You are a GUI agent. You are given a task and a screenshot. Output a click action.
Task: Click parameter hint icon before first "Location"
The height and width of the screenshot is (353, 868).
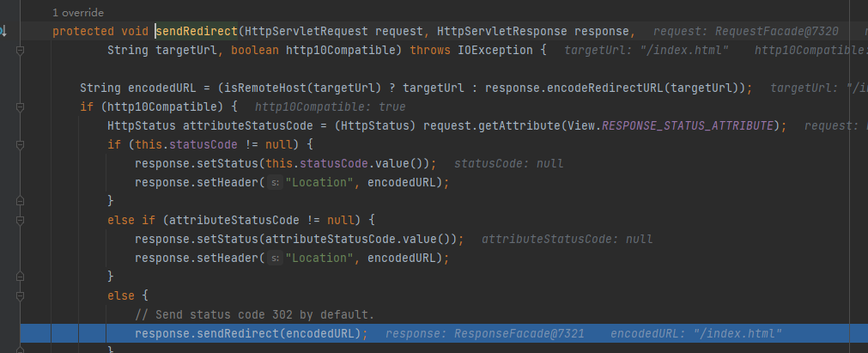(x=276, y=182)
